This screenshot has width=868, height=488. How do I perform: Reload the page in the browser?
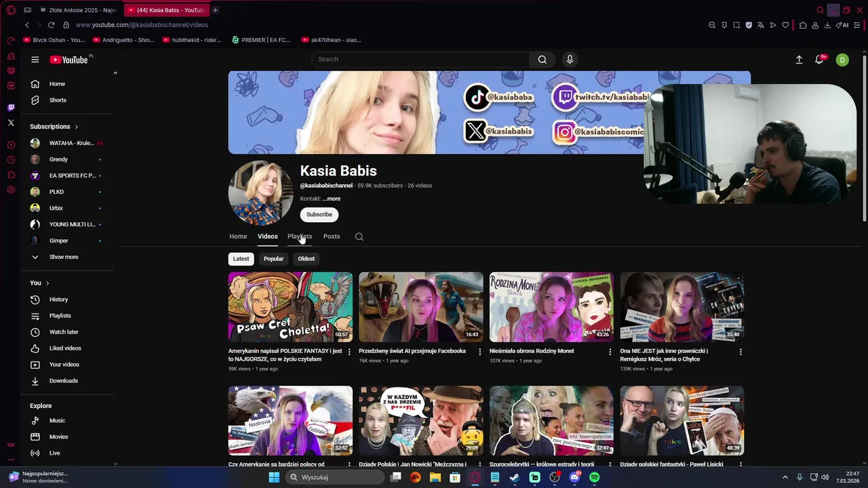[51, 25]
